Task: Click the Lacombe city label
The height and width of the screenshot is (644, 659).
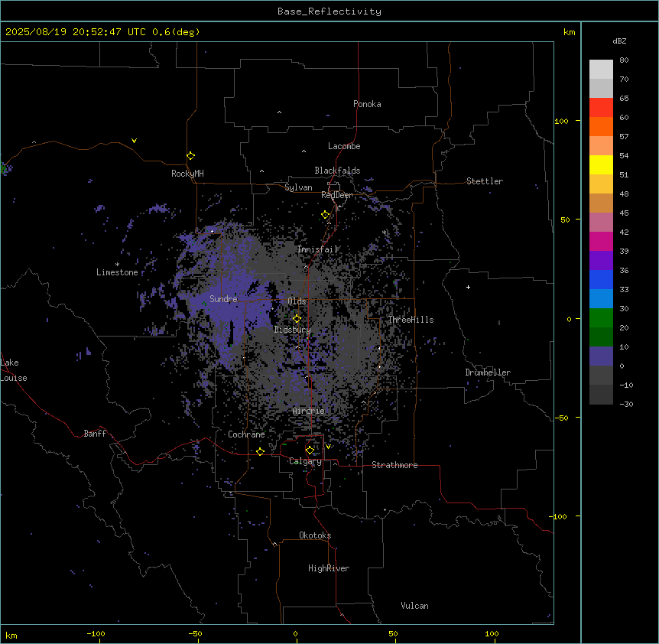Action: click(x=344, y=146)
